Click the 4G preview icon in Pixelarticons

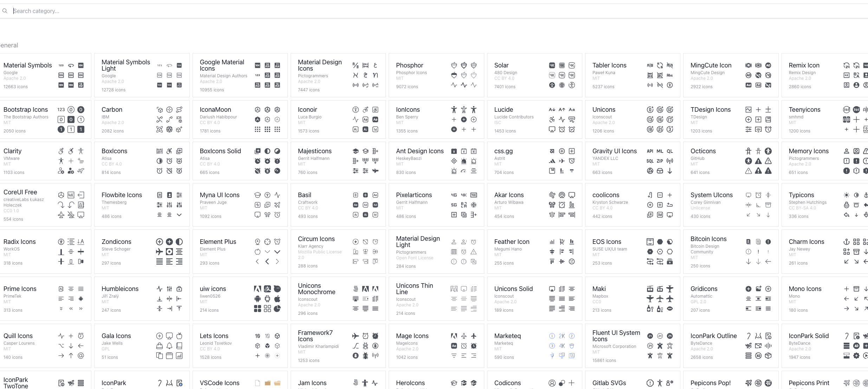[454, 195]
